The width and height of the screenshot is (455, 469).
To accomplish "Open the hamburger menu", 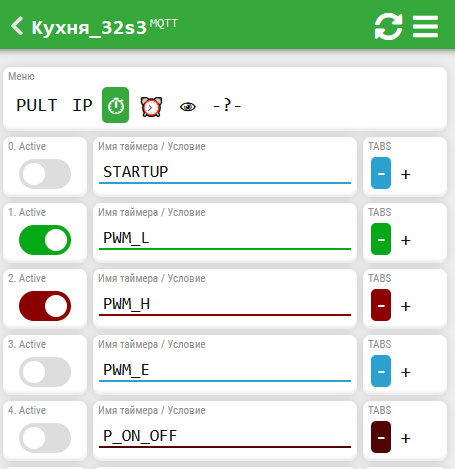I will (425, 26).
